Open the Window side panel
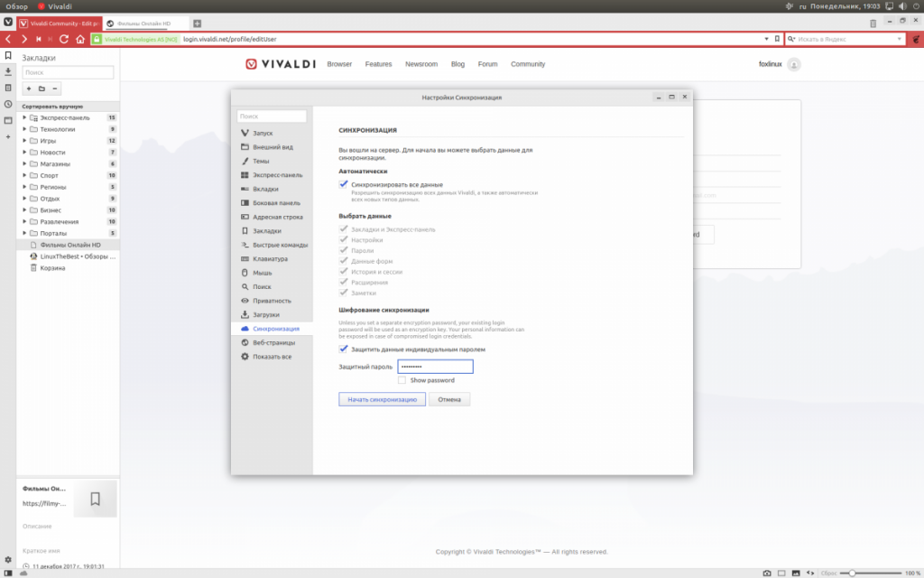Viewport: 924px width, 578px height. point(8,120)
